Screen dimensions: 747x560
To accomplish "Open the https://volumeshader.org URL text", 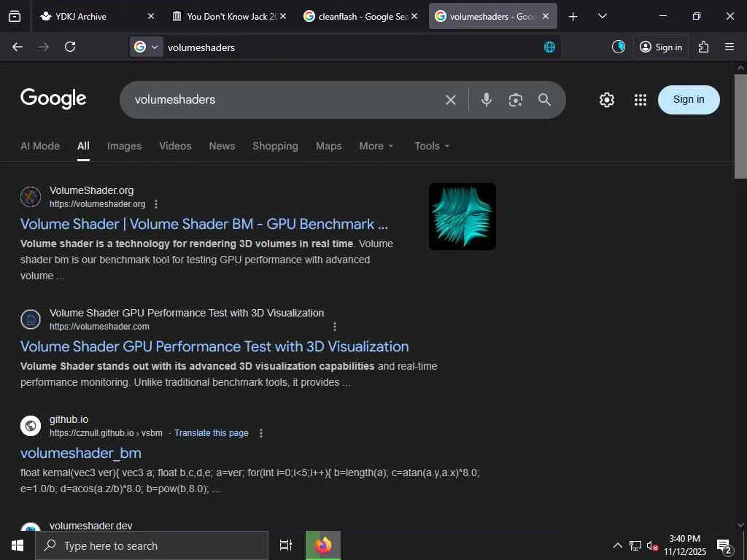I will point(97,204).
